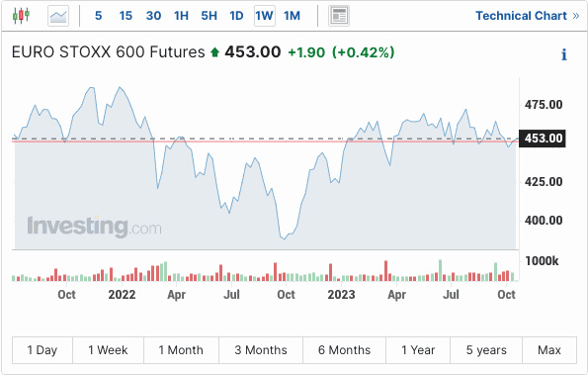This screenshot has height=375, width=588.
Task: Show the Max range
Action: point(549,350)
